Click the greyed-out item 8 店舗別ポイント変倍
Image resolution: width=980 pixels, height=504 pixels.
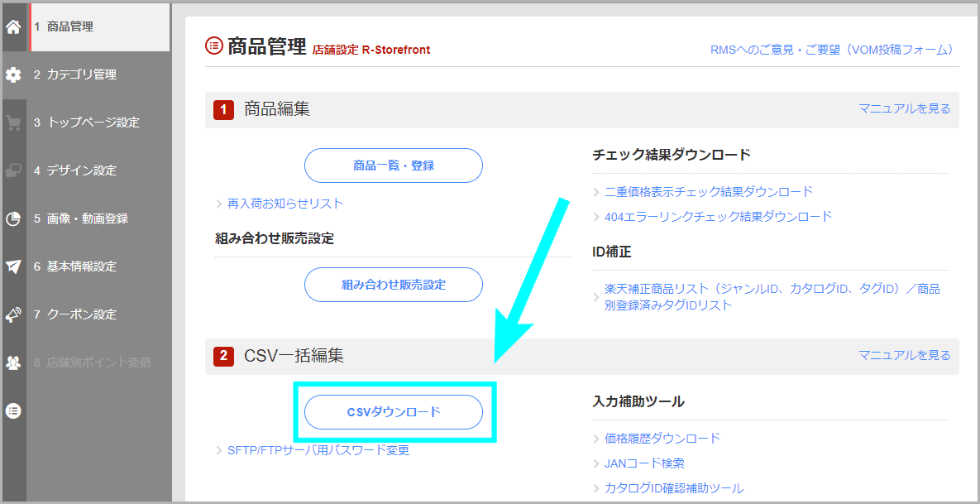98,362
